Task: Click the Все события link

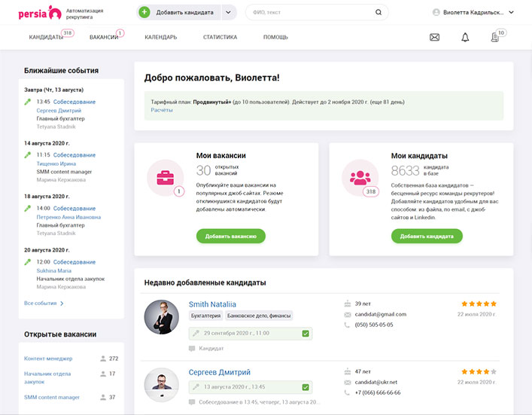Action: [41, 303]
